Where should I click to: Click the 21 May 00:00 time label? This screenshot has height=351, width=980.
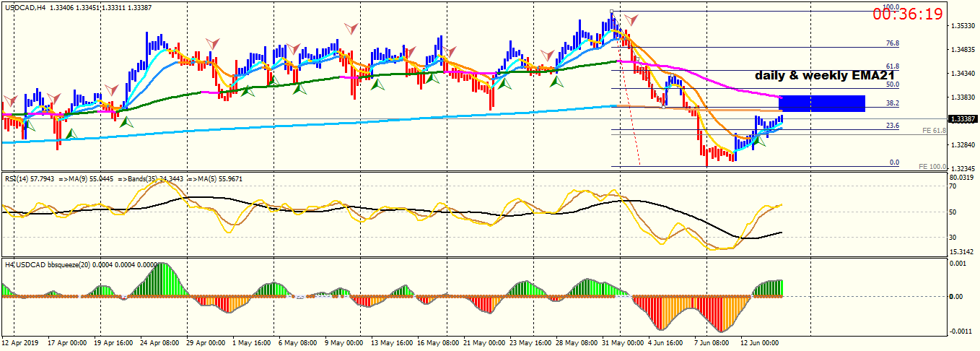(x=483, y=342)
